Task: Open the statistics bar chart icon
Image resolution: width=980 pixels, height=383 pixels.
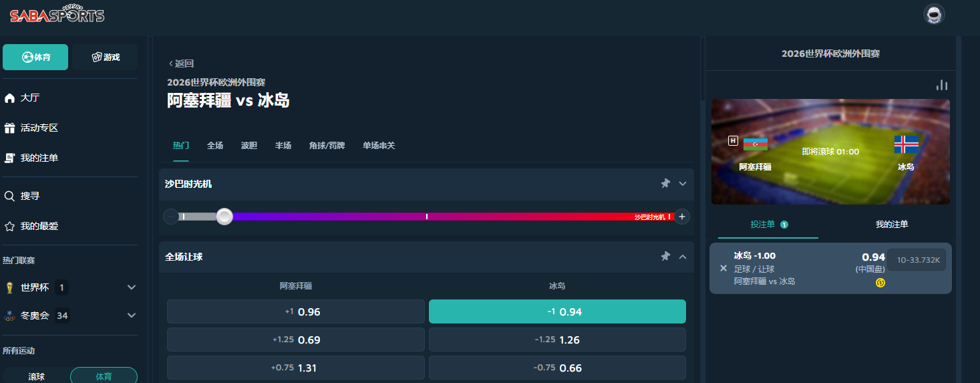Action: coord(942,85)
